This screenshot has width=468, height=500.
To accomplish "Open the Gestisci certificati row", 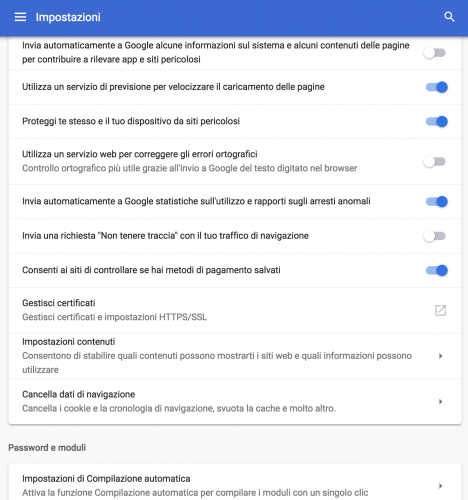I will 235,310.
